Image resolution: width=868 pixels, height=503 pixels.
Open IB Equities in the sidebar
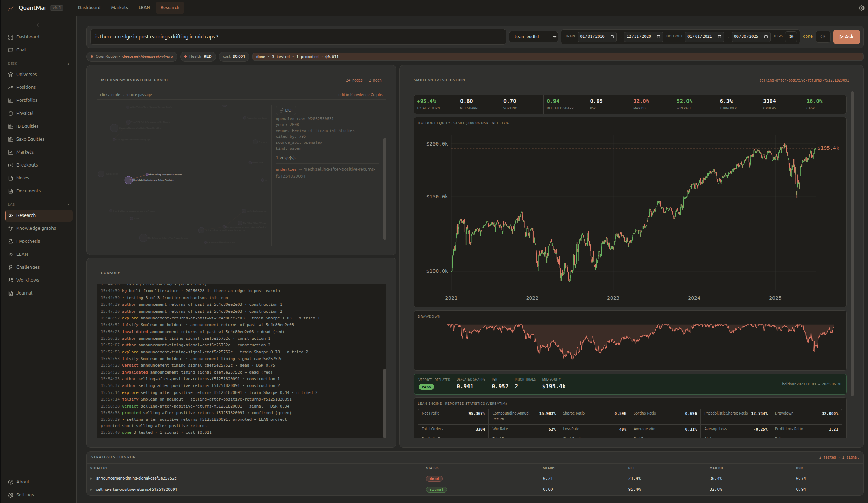pyautogui.click(x=38, y=126)
